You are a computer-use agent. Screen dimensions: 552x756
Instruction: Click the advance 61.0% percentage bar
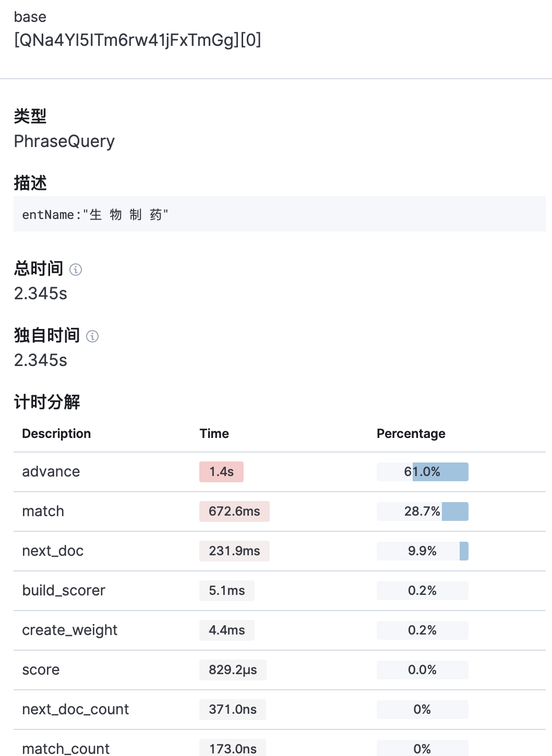point(422,472)
